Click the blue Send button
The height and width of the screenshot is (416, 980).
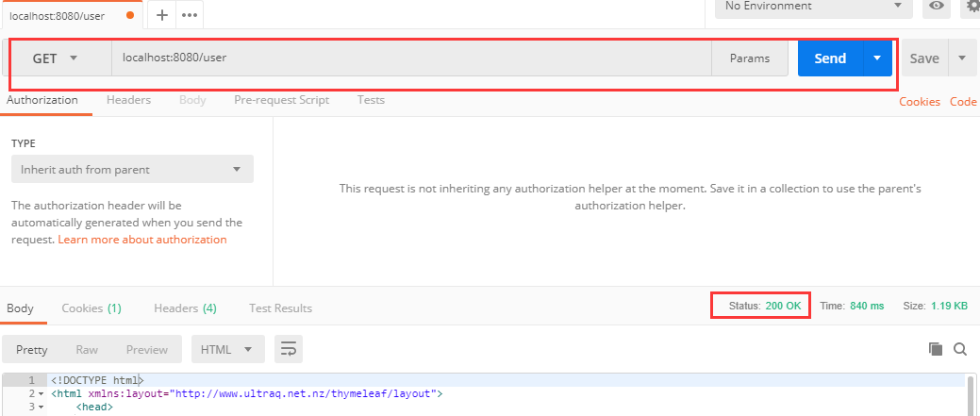[830, 58]
